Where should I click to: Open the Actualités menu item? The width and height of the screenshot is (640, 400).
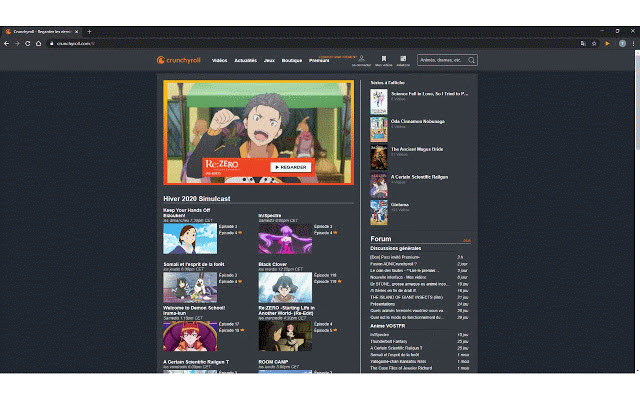[x=245, y=60]
